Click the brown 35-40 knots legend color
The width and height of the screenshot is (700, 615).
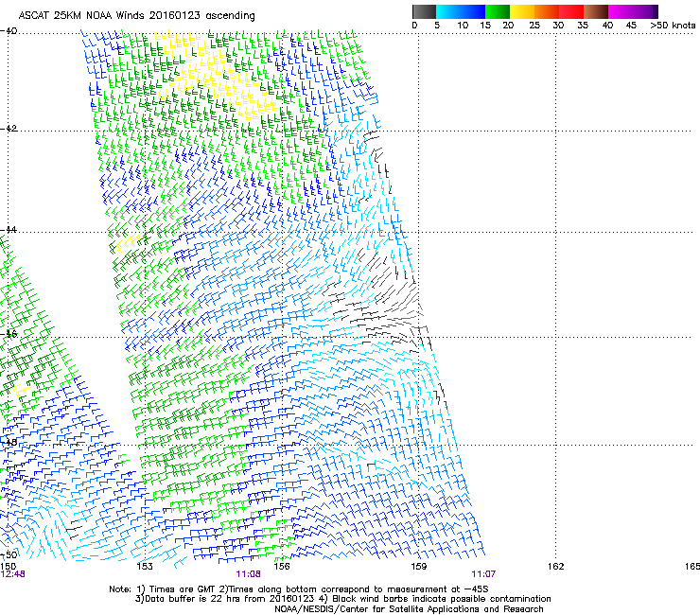click(596, 12)
